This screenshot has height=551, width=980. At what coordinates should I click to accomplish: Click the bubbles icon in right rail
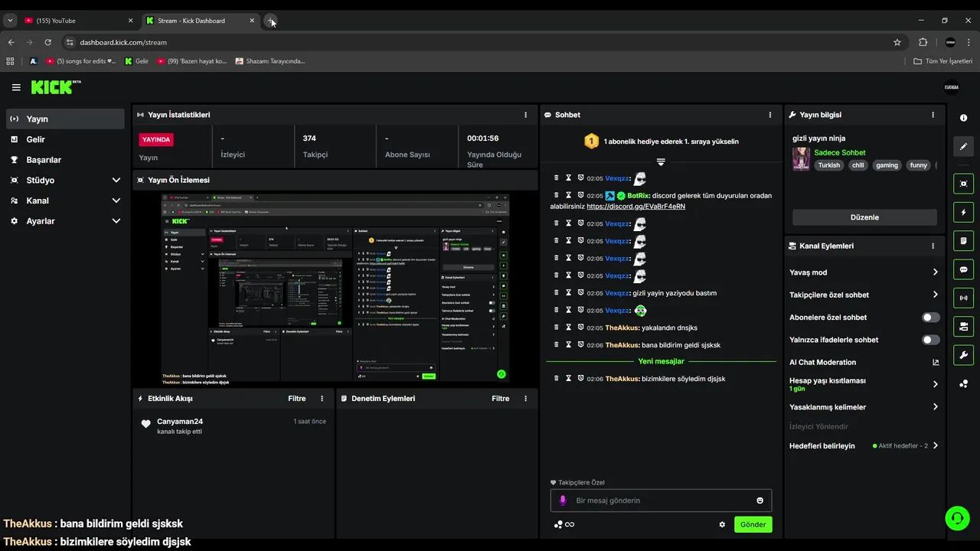tap(963, 383)
